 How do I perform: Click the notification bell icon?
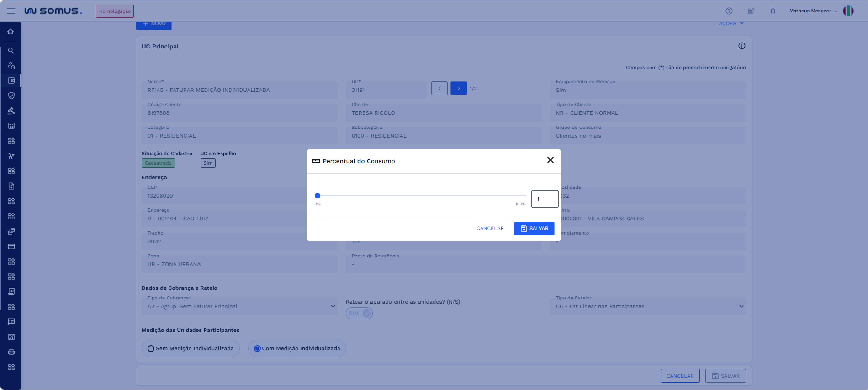click(773, 11)
